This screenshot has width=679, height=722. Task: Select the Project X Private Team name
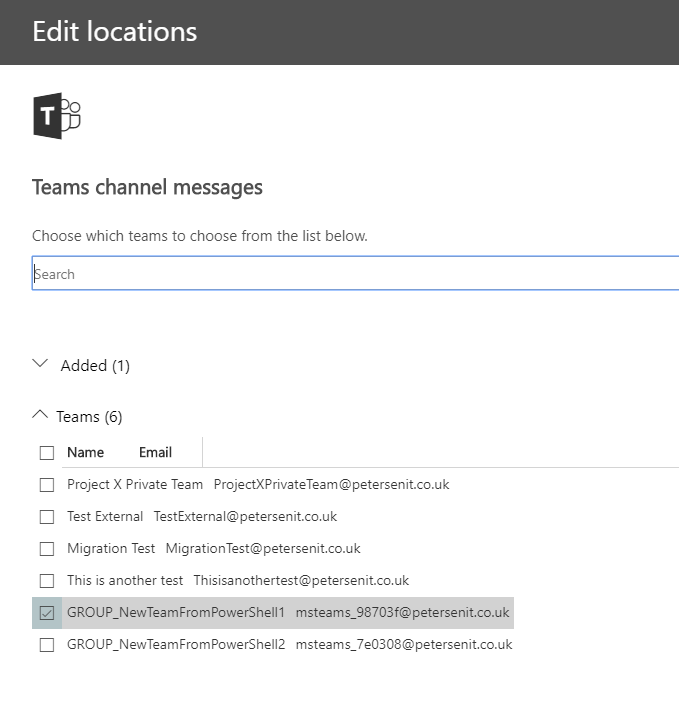point(135,484)
